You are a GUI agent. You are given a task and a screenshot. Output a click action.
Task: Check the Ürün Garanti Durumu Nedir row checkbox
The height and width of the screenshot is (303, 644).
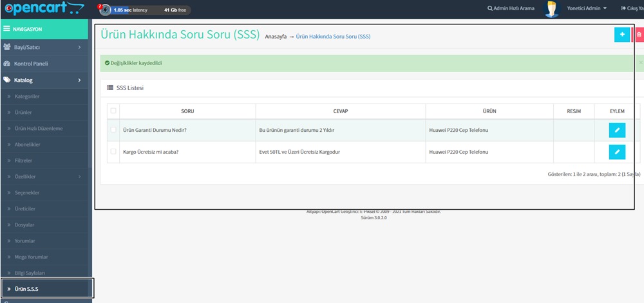coord(113,129)
